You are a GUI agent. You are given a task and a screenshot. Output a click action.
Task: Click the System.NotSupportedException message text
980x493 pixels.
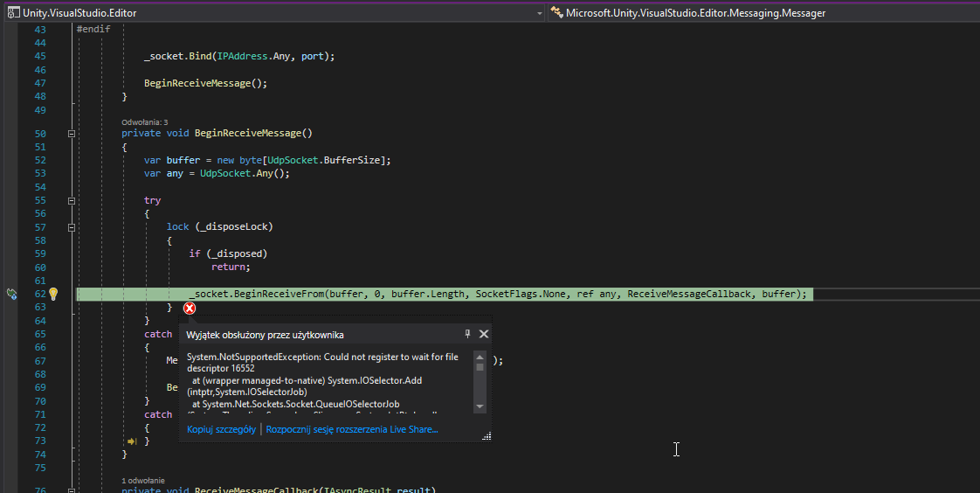click(322, 362)
